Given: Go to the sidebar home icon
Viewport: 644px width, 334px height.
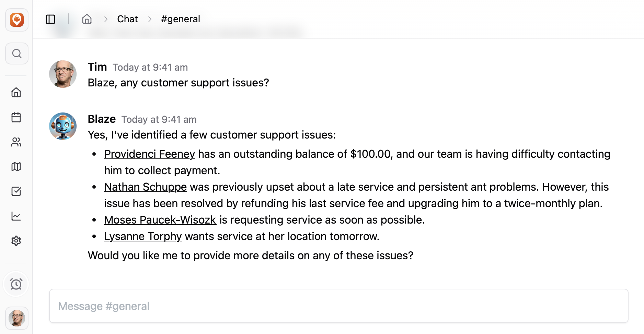Looking at the screenshot, I should tap(16, 93).
